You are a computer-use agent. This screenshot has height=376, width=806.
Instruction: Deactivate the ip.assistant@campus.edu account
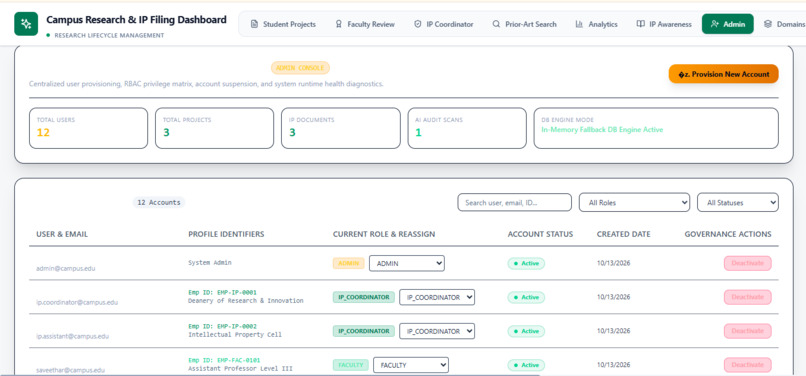point(748,331)
